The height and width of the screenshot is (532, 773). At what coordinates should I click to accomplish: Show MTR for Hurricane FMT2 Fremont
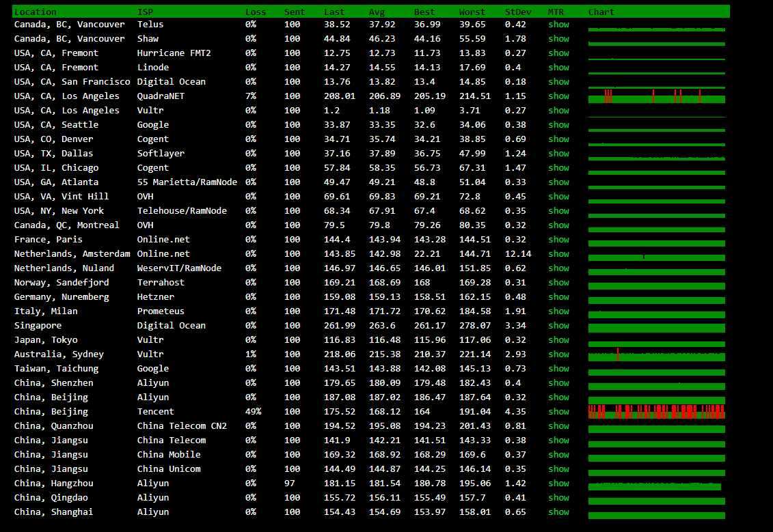pos(558,53)
